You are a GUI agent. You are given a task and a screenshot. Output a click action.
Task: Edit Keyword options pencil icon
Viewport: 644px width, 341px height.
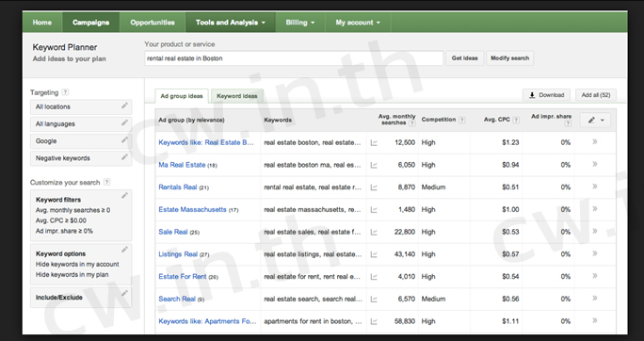(124, 250)
